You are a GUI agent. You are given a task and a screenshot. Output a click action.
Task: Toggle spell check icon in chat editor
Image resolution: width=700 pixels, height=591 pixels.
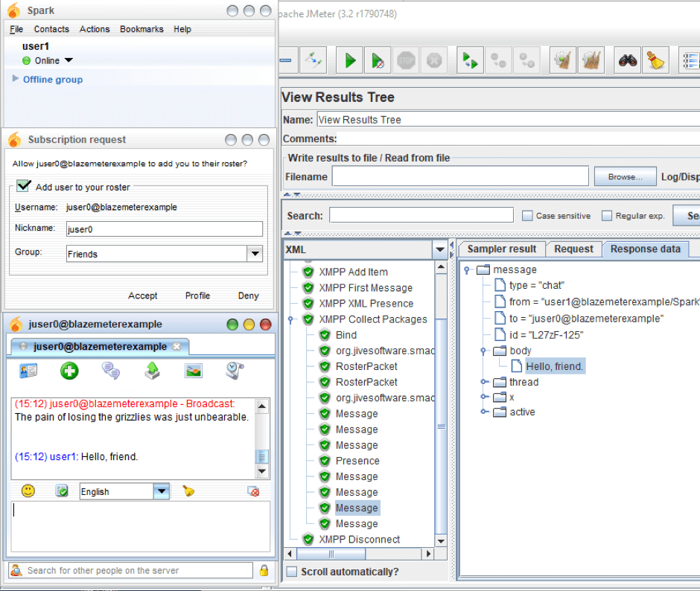[x=62, y=491]
